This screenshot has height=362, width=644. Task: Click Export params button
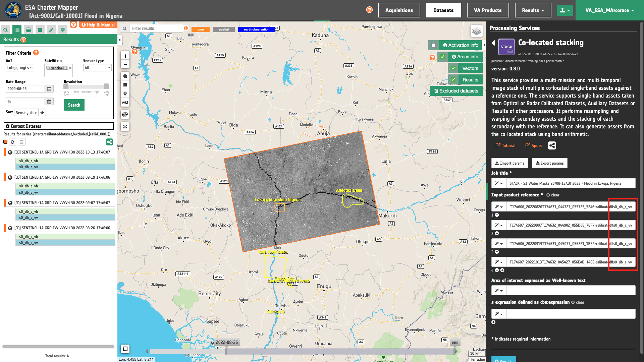549,163
